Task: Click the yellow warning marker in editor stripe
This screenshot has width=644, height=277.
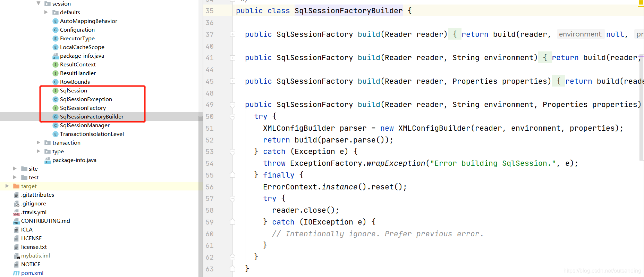Action: 641,3
